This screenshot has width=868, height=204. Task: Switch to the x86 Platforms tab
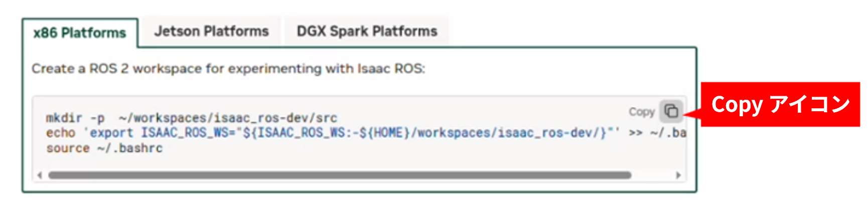(x=80, y=33)
